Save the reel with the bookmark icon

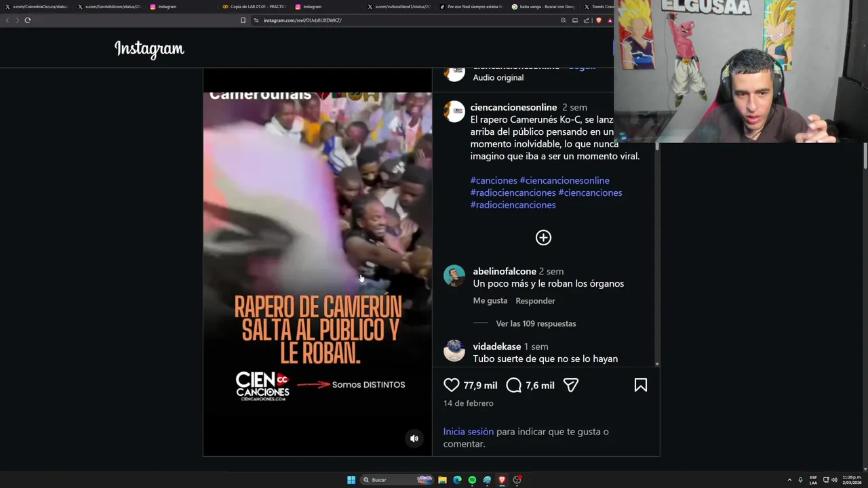click(641, 385)
